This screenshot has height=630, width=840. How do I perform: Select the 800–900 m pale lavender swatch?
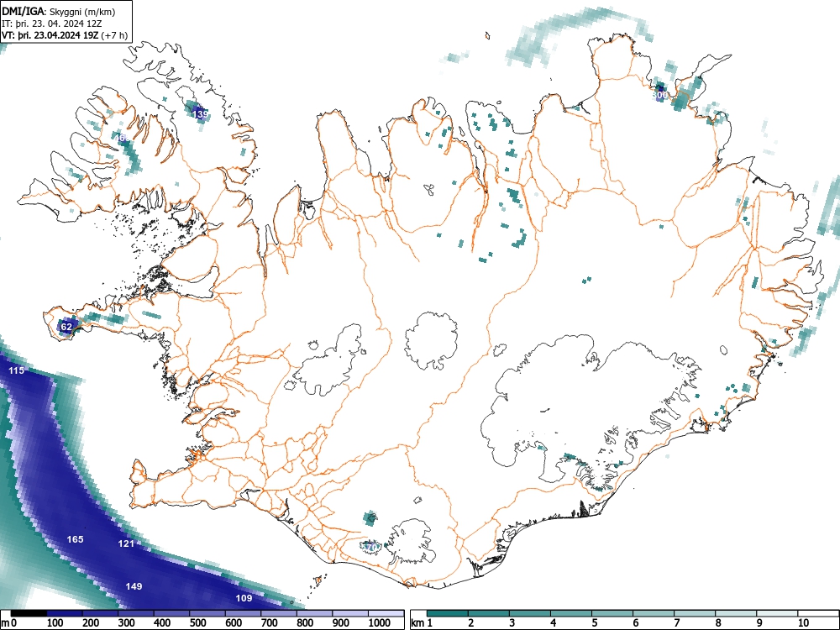pyautogui.click(x=314, y=613)
